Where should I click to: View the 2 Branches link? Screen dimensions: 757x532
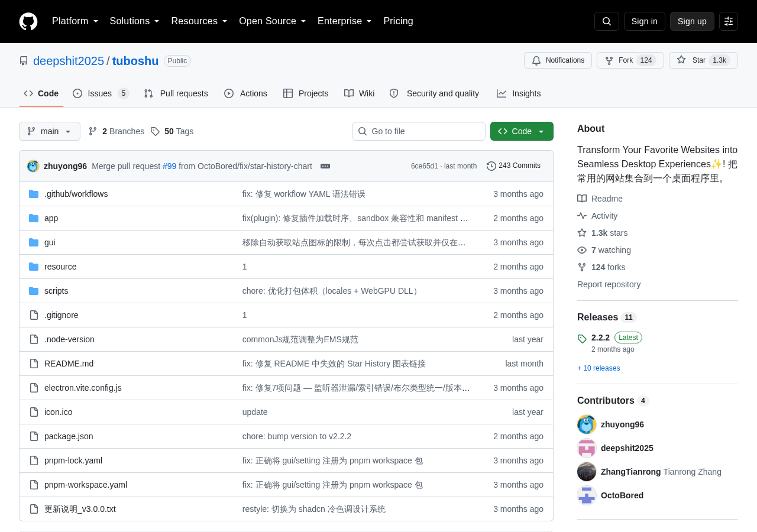tap(117, 131)
